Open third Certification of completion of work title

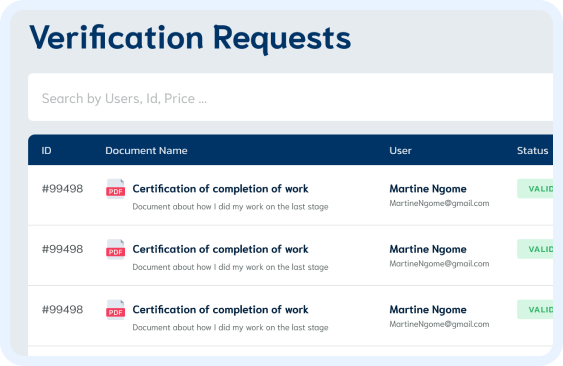tap(220, 310)
